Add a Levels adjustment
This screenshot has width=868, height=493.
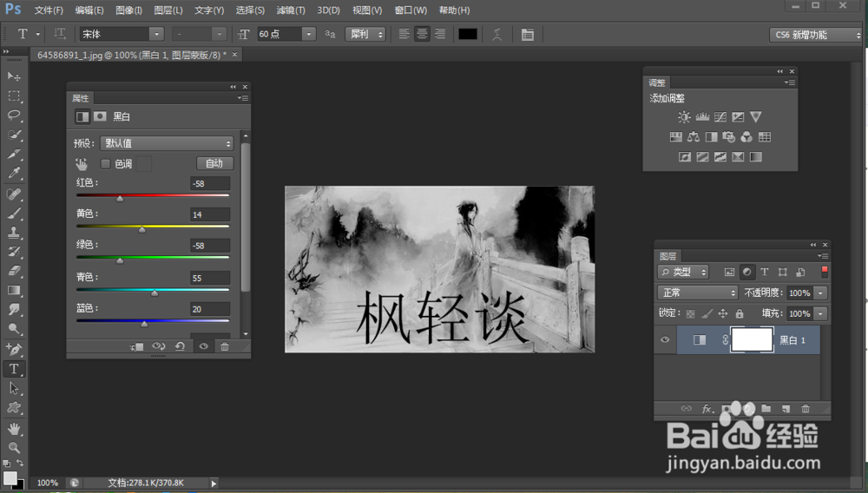[x=702, y=117]
